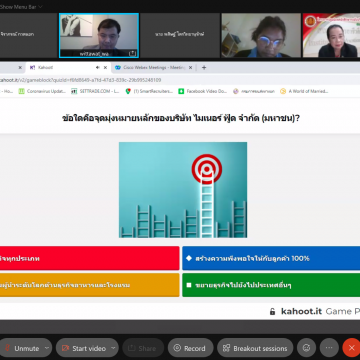
Task: Open Breakout sessions
Action: (x=255, y=348)
